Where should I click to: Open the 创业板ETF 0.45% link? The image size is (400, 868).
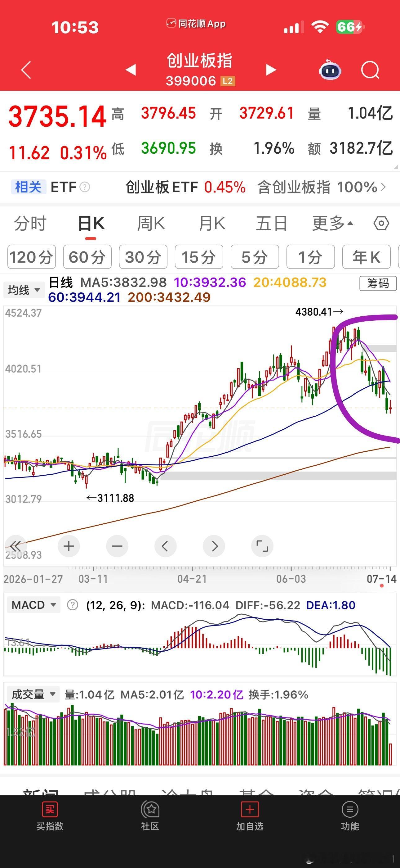pos(185,187)
